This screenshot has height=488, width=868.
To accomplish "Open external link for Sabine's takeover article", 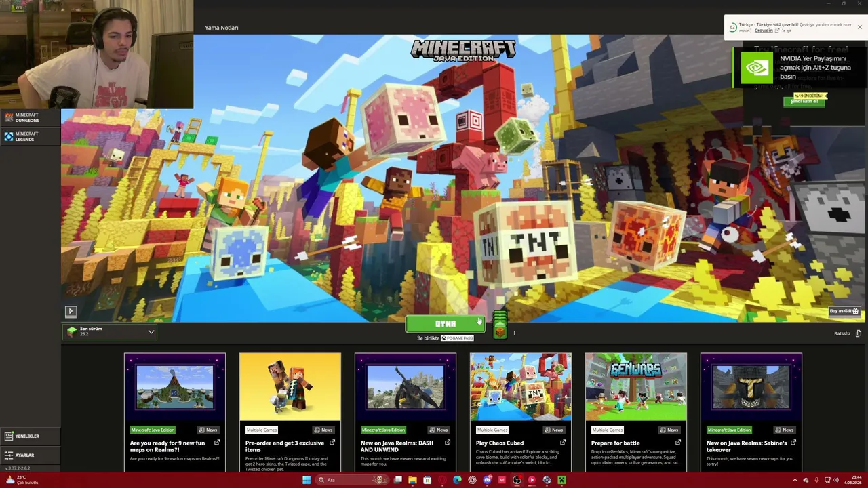I will coord(793,443).
